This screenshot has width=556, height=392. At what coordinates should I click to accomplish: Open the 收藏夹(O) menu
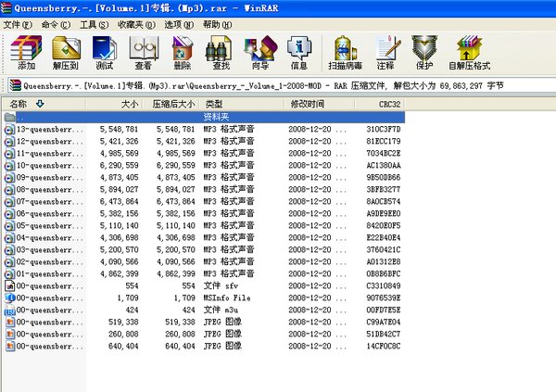click(136, 24)
